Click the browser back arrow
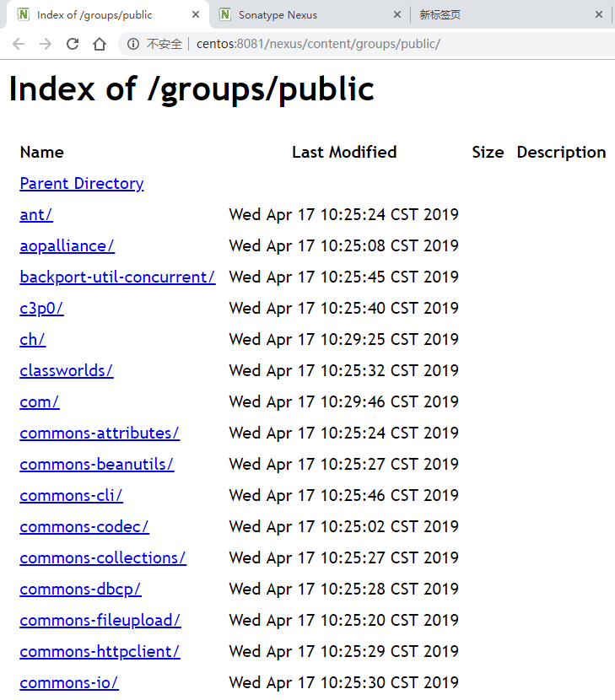The height and width of the screenshot is (700, 615). (x=19, y=44)
